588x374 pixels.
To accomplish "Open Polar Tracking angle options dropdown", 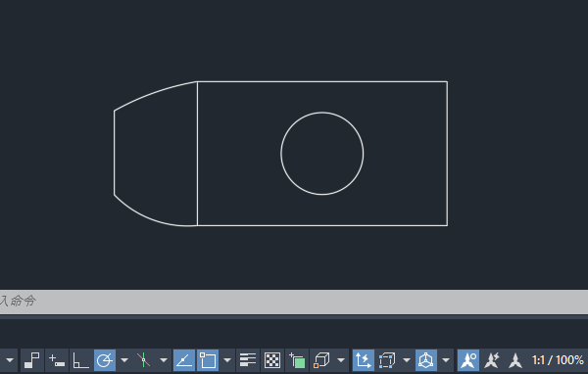I will click(x=124, y=360).
